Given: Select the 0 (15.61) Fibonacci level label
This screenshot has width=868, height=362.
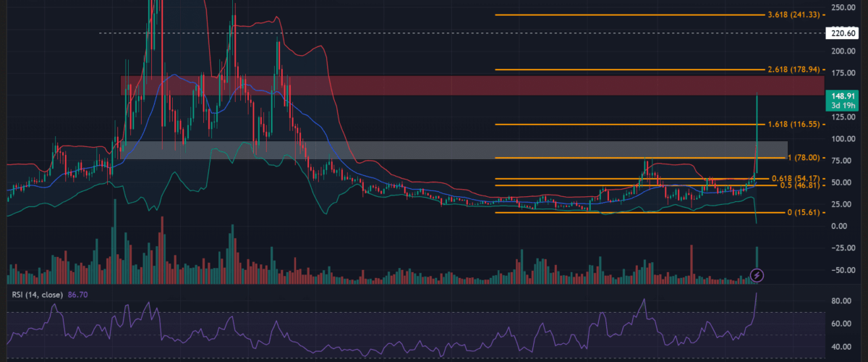Looking at the screenshot, I should [807, 213].
